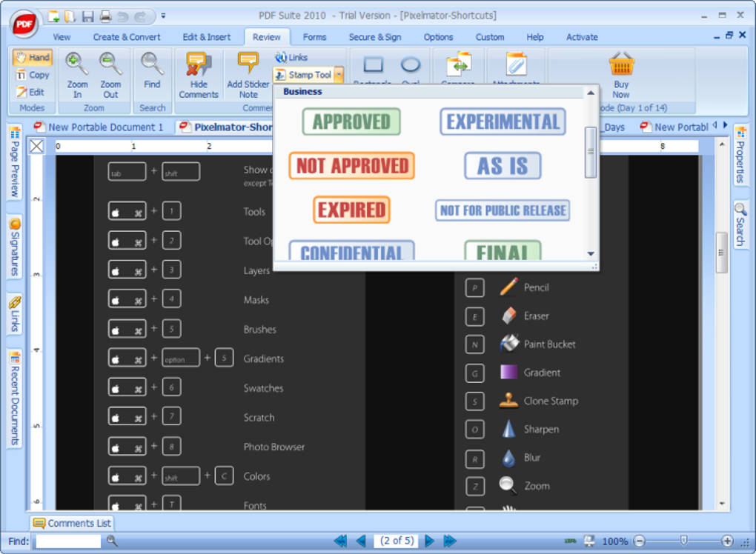Click the new document quick-access icon
756x554 pixels.
pos(53,16)
